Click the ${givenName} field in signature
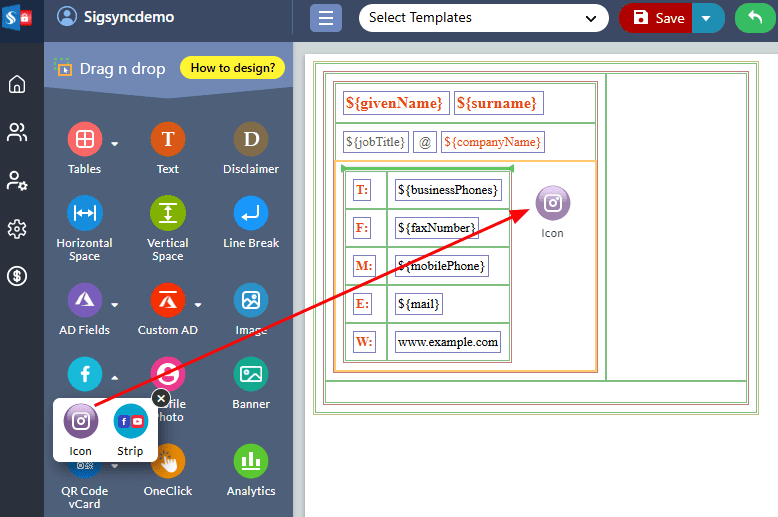778x517 pixels. tap(393, 103)
